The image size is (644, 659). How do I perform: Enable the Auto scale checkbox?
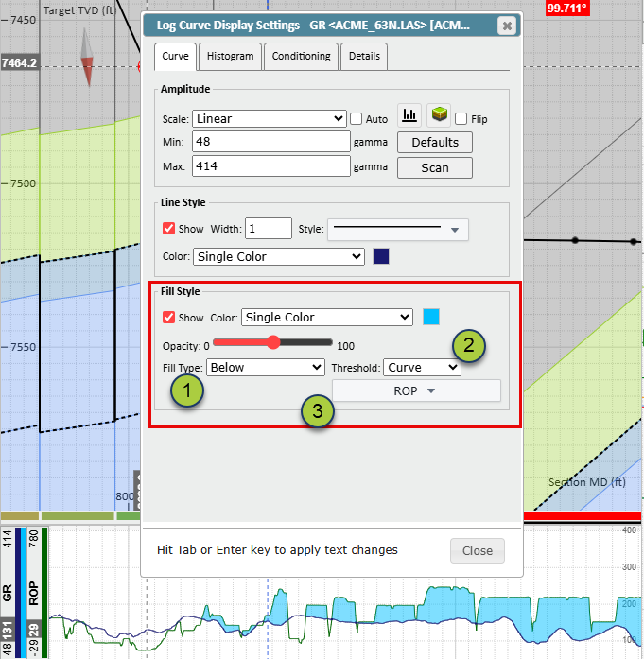pos(357,119)
